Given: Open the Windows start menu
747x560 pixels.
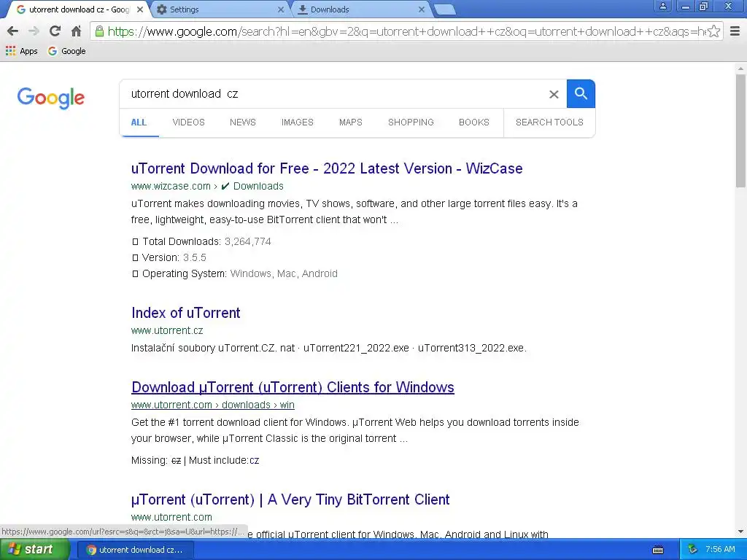Looking at the screenshot, I should [x=35, y=550].
